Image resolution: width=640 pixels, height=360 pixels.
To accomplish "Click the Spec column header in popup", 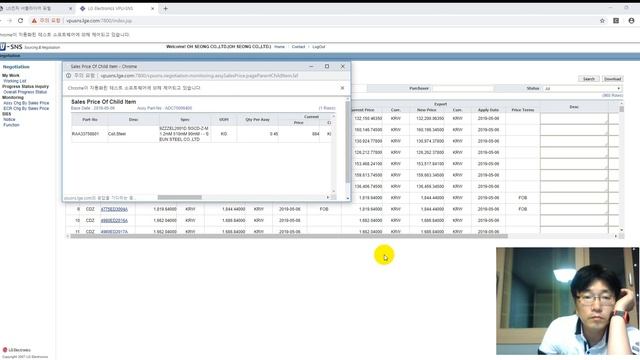I will tap(184, 120).
